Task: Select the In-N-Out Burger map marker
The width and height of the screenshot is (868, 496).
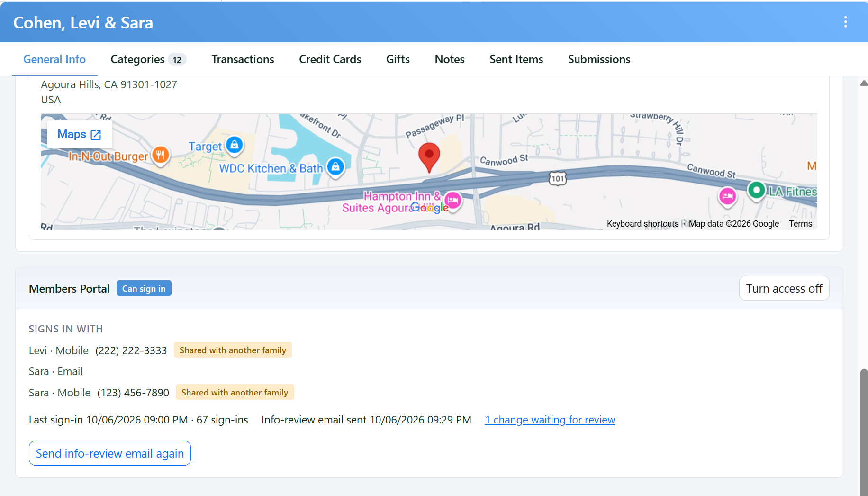Action: tap(161, 155)
